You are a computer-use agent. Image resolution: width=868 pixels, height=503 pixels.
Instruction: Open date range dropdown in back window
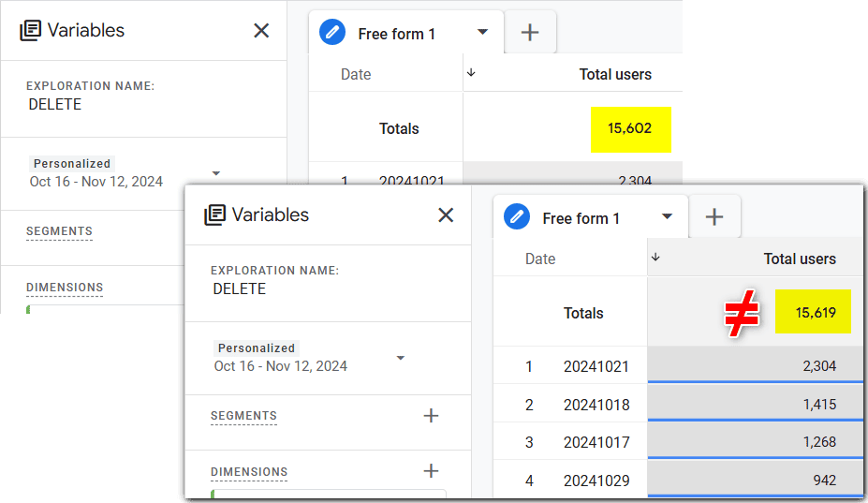pyautogui.click(x=216, y=173)
